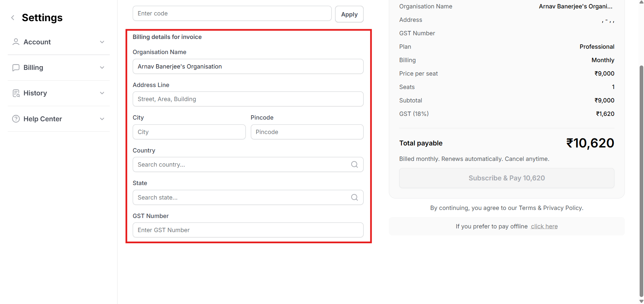Open the Help Center menu item
This screenshot has height=304, width=644.
[x=43, y=119]
